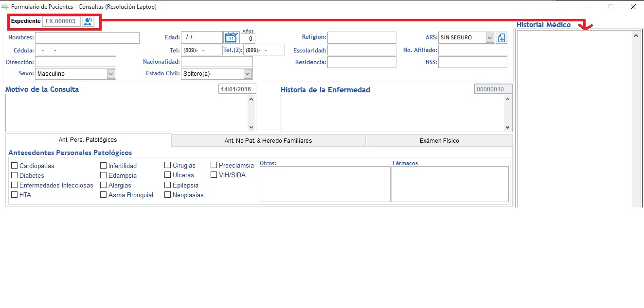Click the Otros text area
The height and width of the screenshot is (308, 644).
pos(325,184)
